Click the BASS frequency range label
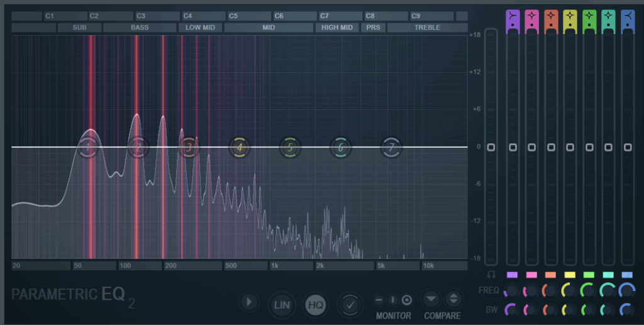 click(140, 28)
